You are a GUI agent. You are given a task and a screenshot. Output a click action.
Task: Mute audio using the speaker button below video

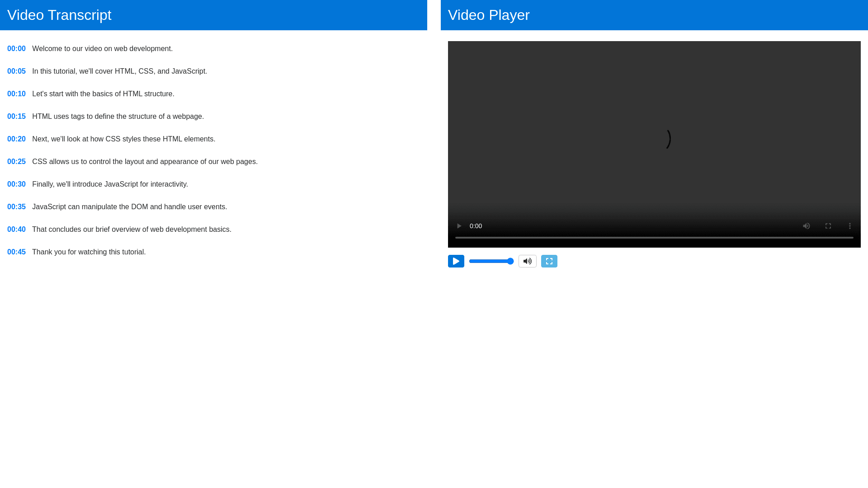tap(527, 261)
